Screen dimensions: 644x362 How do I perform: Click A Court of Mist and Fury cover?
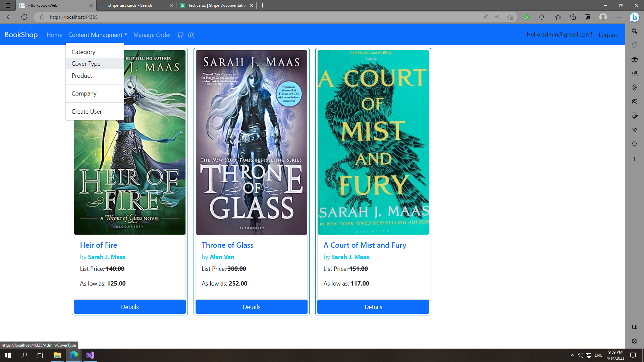(x=373, y=142)
